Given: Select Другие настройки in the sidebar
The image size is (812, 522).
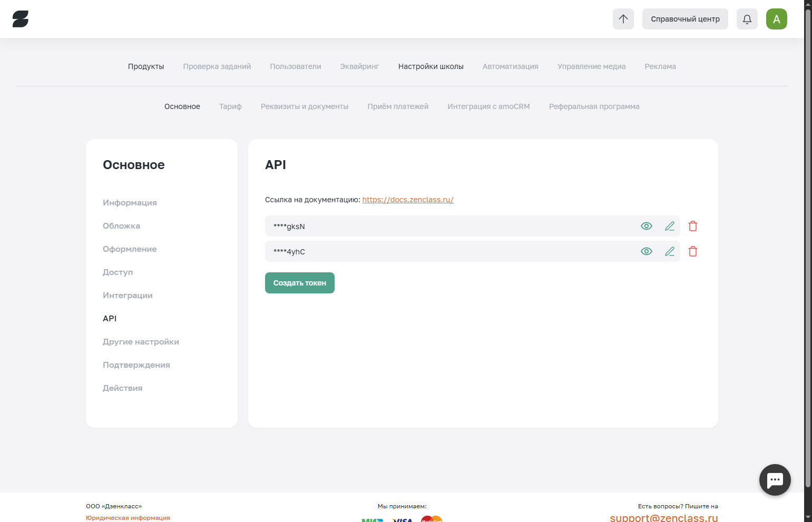Looking at the screenshot, I should pyautogui.click(x=141, y=342).
